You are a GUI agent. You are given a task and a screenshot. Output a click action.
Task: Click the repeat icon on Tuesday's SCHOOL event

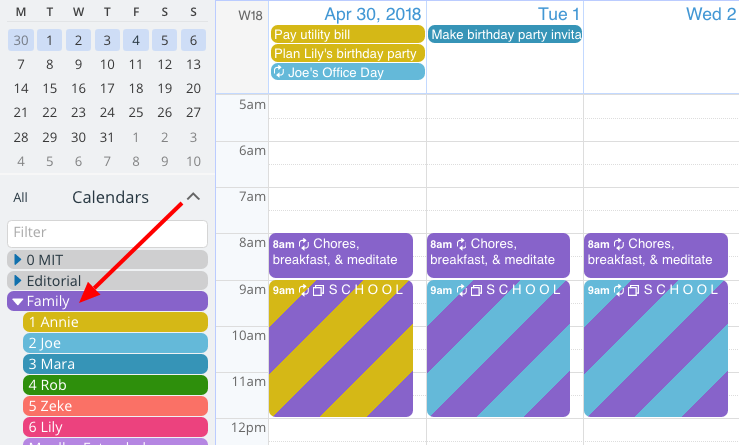coord(462,290)
